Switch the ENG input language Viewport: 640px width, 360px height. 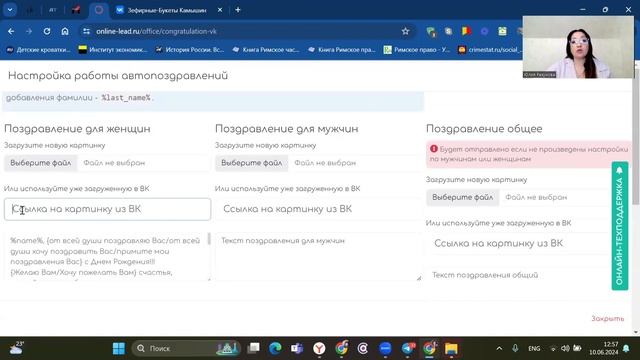pos(534,349)
